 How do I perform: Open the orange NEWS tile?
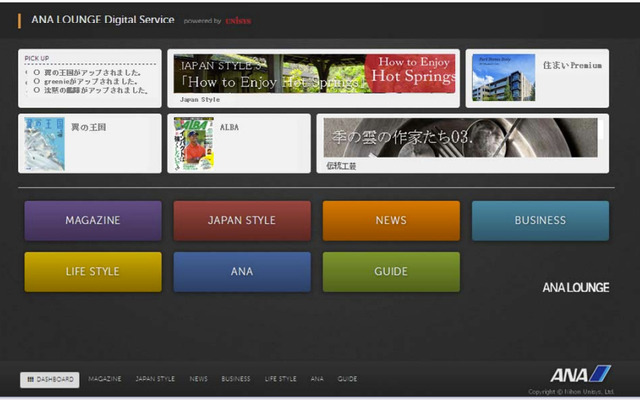(391, 220)
